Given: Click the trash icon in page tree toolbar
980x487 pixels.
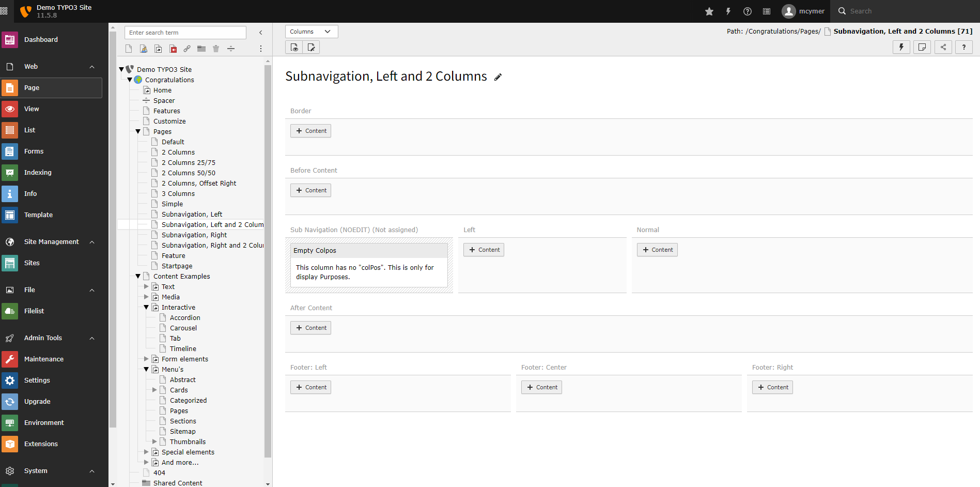Looking at the screenshot, I should (216, 48).
